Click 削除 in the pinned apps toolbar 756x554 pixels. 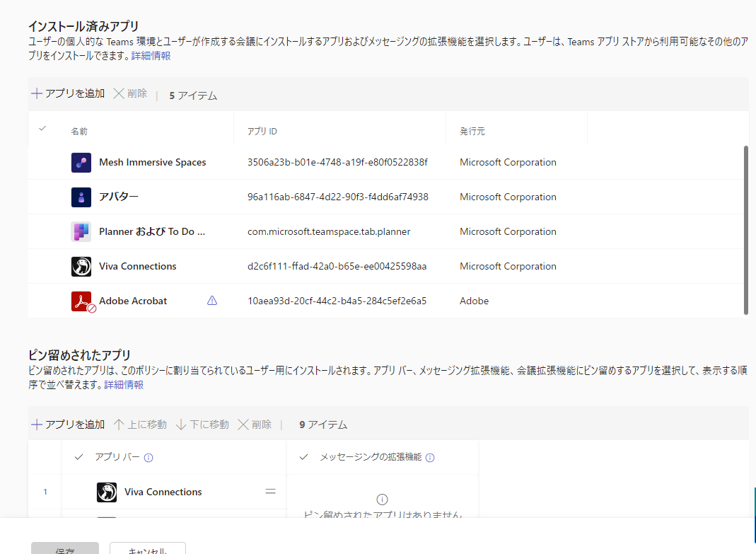coord(255,425)
